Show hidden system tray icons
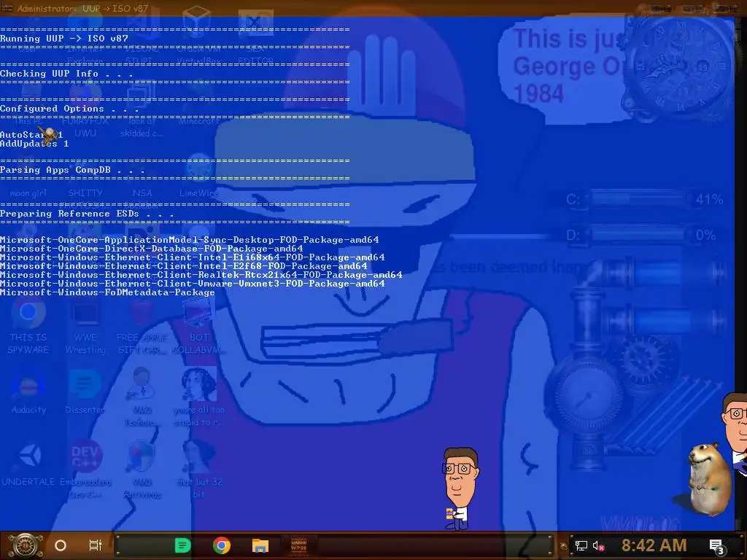 click(x=564, y=546)
